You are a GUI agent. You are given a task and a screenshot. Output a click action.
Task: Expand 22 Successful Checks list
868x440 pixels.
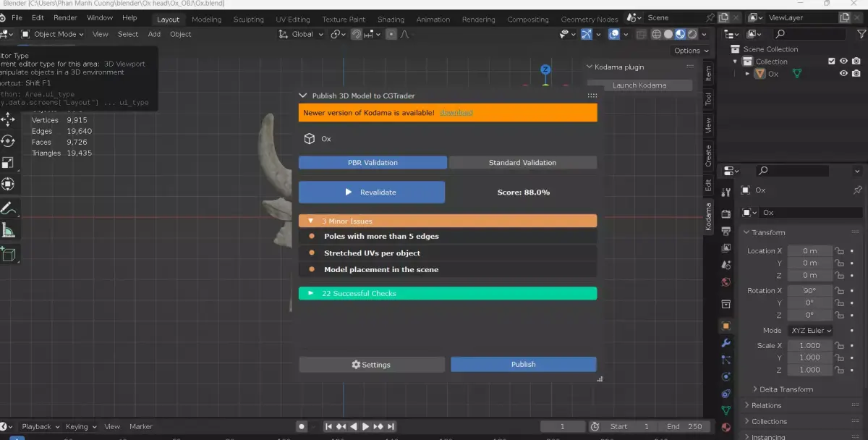point(448,293)
